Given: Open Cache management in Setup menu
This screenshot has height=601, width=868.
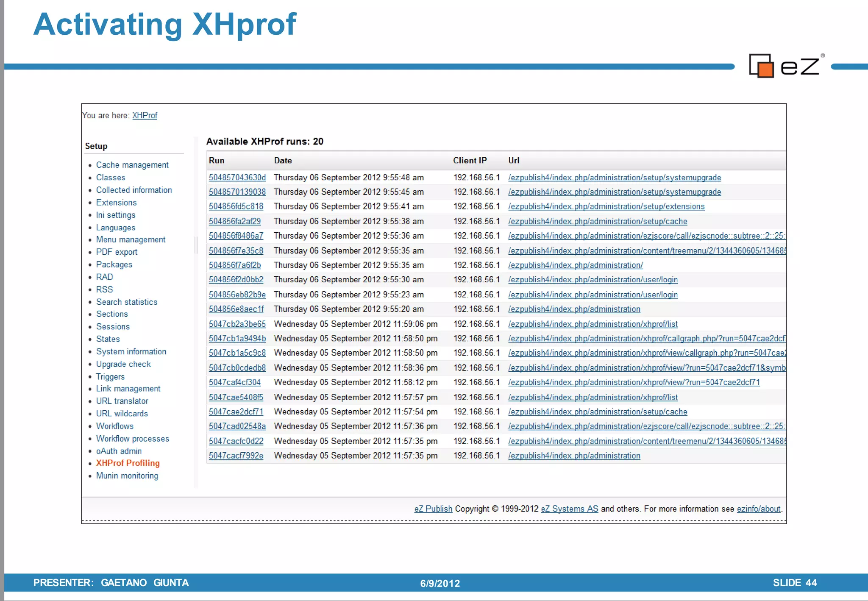Looking at the screenshot, I should coord(132,165).
